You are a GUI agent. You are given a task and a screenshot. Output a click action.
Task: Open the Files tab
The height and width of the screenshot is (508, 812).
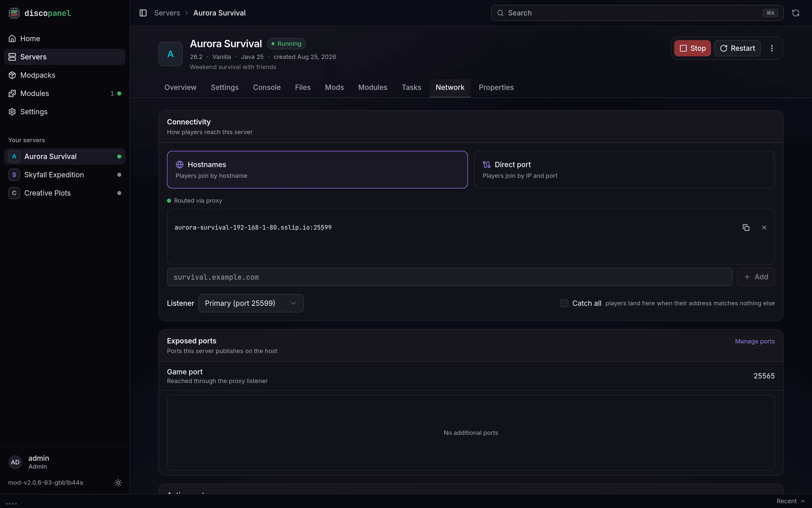click(x=303, y=87)
